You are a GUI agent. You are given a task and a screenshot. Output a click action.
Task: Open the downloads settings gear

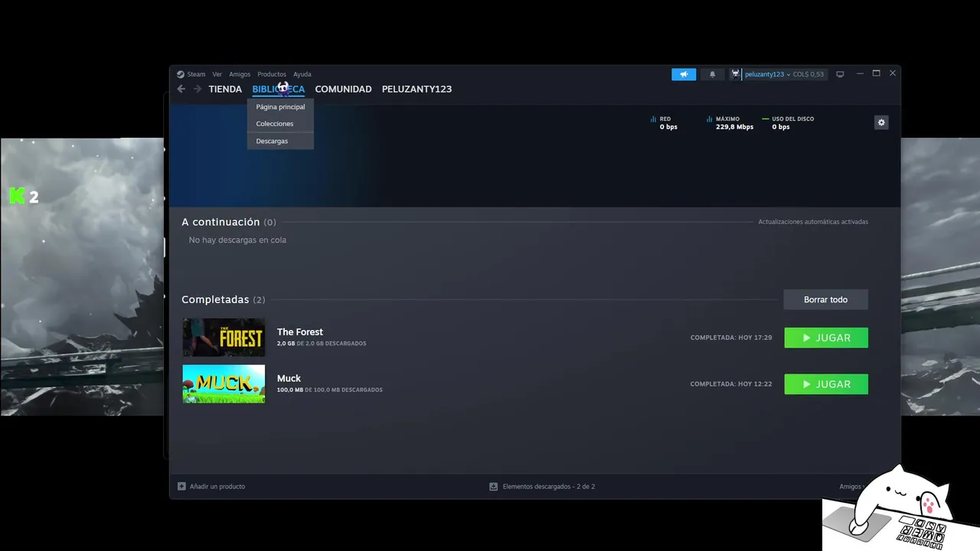point(881,122)
